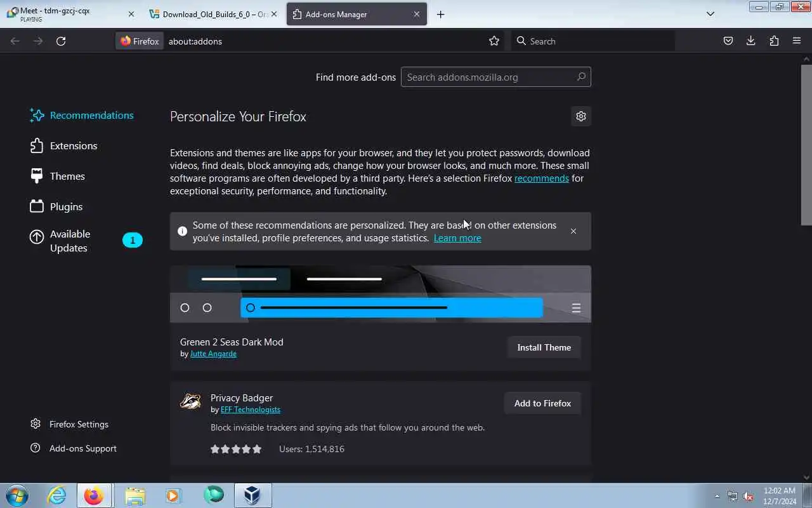This screenshot has height=508, width=812.
Task: Open the media player taskbar icon
Action: [174, 495]
